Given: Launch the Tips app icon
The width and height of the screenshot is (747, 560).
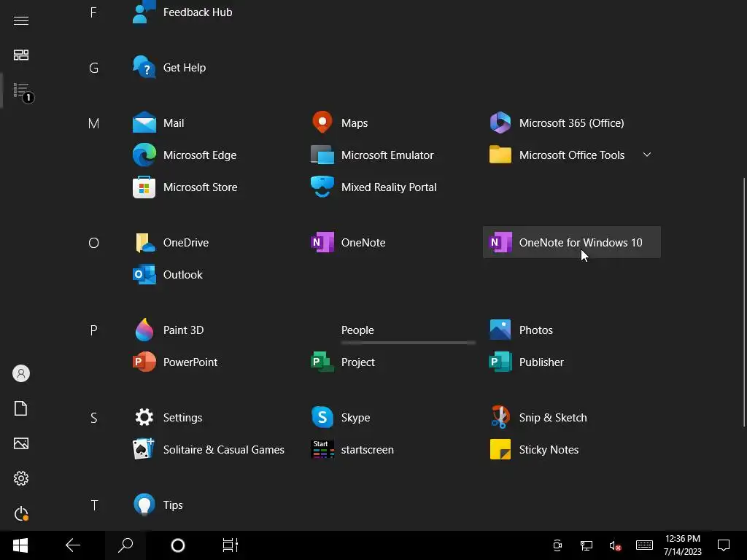Looking at the screenshot, I should point(144,505).
